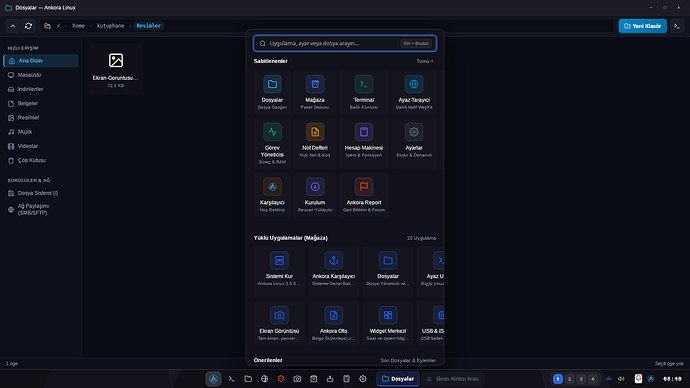Image resolution: width=690 pixels, height=388 pixels.
Task: Launch Hesap Makinesi calculator
Action: coord(364,143)
